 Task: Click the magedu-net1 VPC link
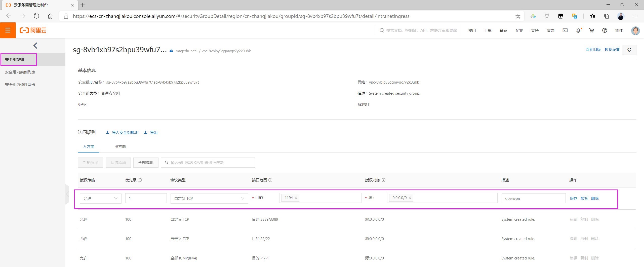[x=187, y=51]
